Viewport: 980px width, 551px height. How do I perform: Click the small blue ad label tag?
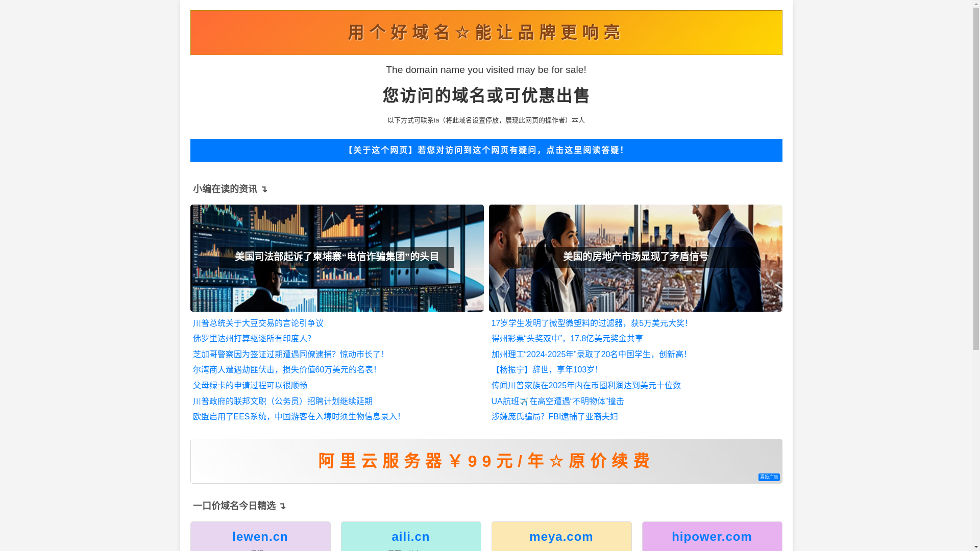tap(769, 477)
